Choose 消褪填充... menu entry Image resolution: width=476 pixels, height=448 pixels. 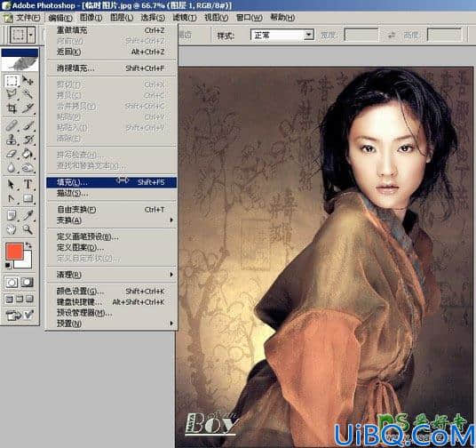[111, 68]
